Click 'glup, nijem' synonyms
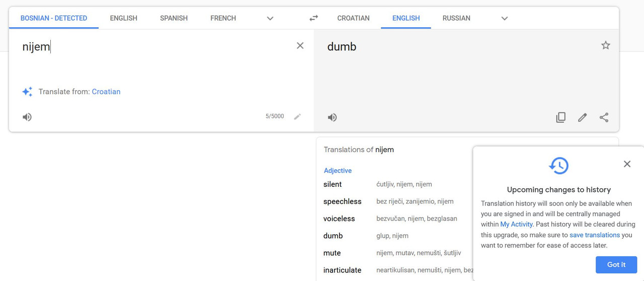The width and height of the screenshot is (644, 281). [x=392, y=236]
